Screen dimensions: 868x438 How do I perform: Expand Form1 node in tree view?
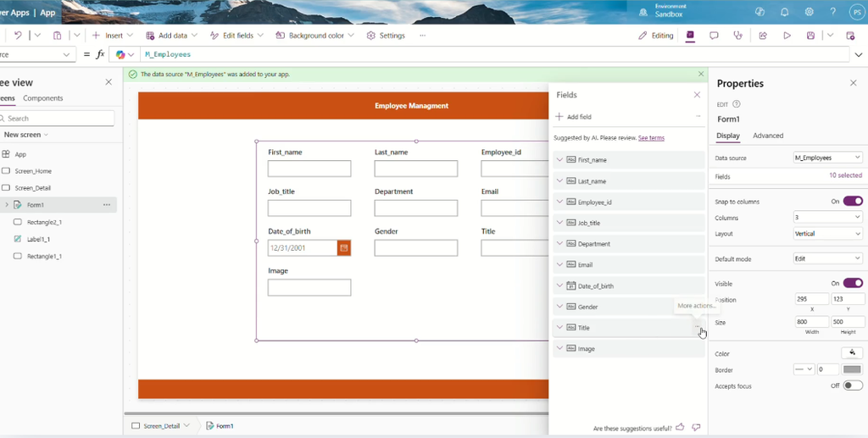(7, 205)
